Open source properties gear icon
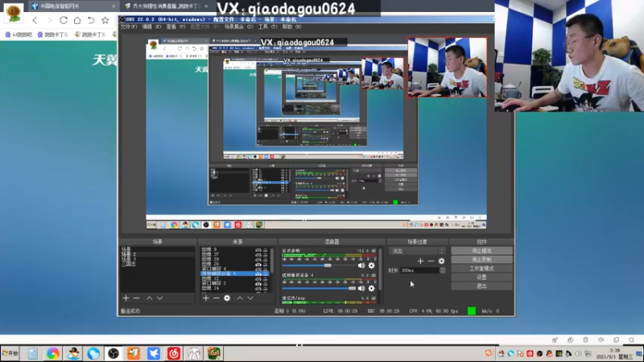Screen dimensions: 644x362 (x=227, y=298)
